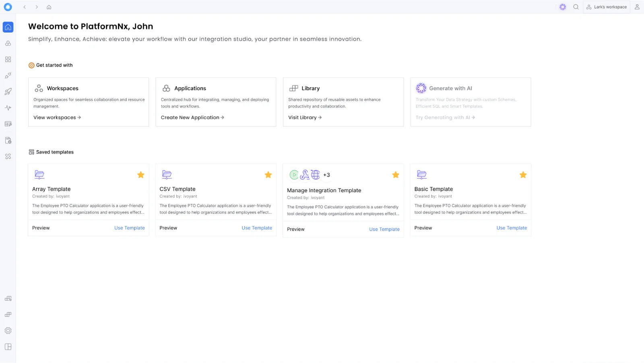Open the activity pulse icon in sidebar
Viewport: 644px width, 363px height.
tap(8, 108)
